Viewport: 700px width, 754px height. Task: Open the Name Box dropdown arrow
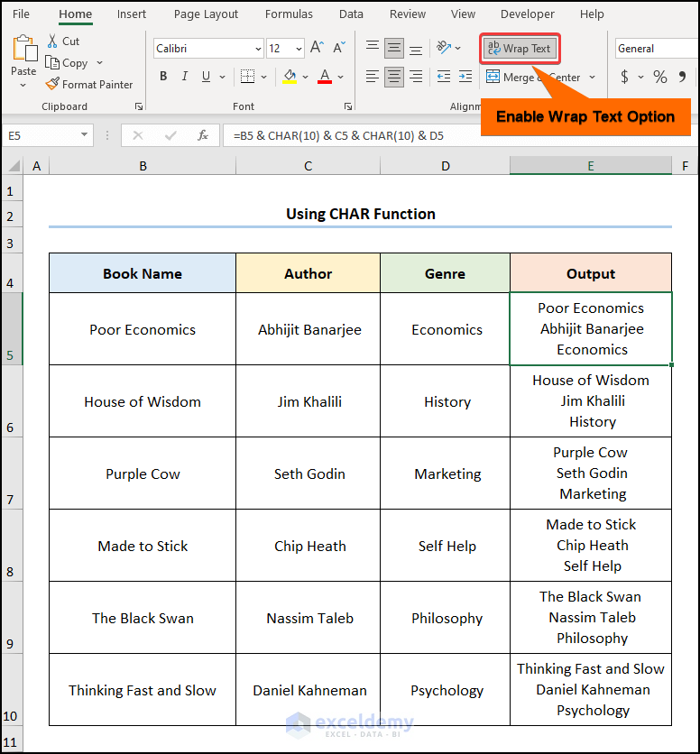84,135
